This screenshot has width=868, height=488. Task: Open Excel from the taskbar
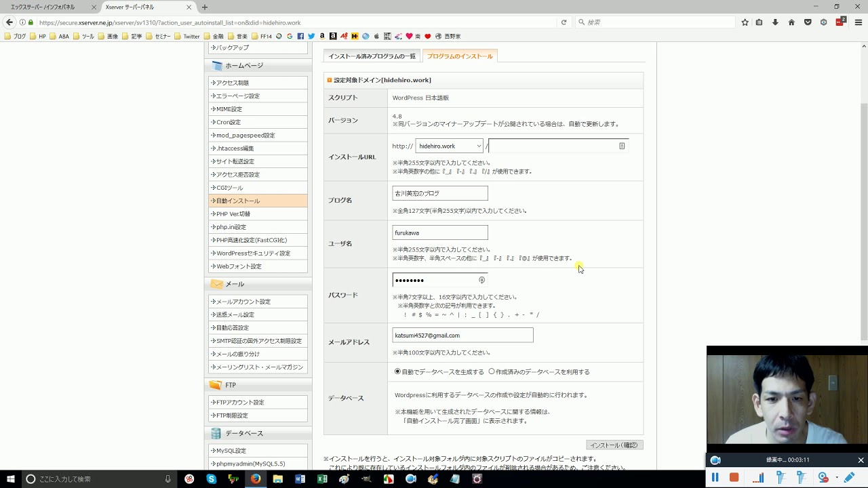(322, 479)
